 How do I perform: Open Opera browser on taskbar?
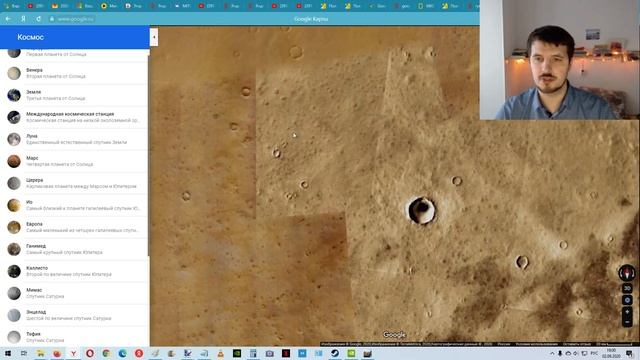(x=90, y=353)
